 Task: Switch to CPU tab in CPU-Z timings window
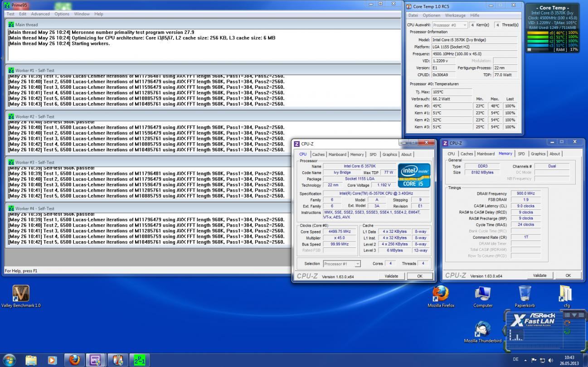[451, 154]
